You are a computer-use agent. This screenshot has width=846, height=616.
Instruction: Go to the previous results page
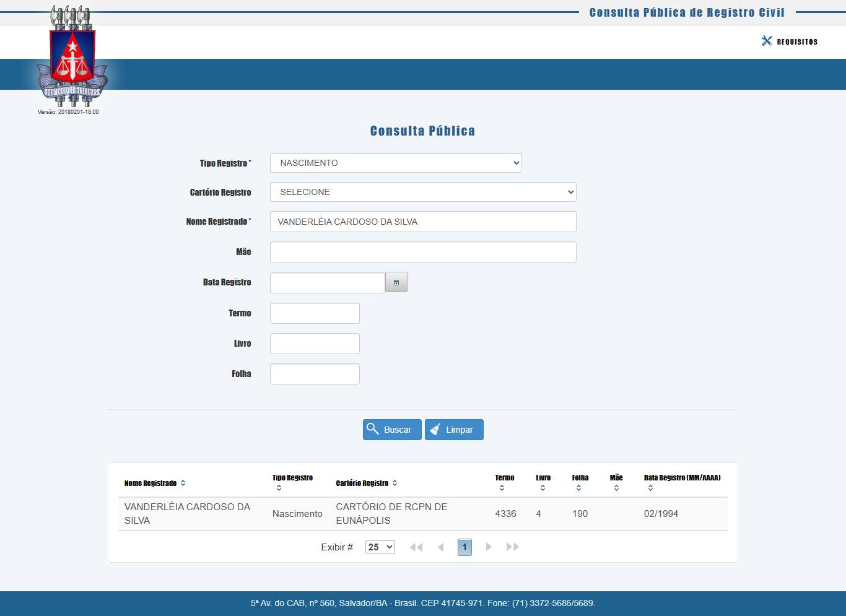pos(441,547)
